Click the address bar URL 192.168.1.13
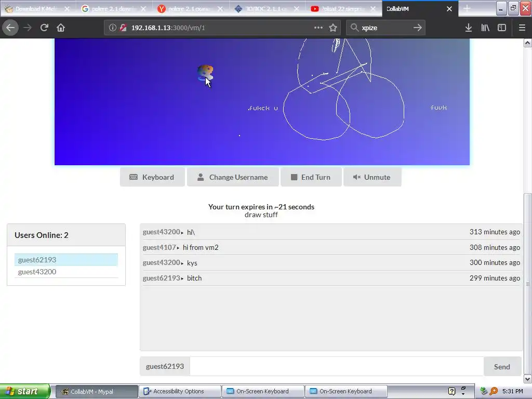The height and width of the screenshot is (399, 532). pos(168,28)
